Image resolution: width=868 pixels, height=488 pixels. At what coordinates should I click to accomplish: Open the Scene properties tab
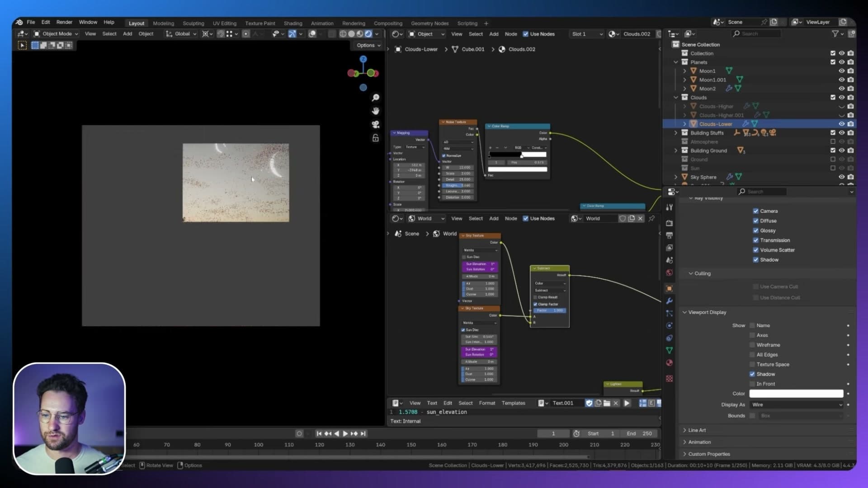click(670, 260)
